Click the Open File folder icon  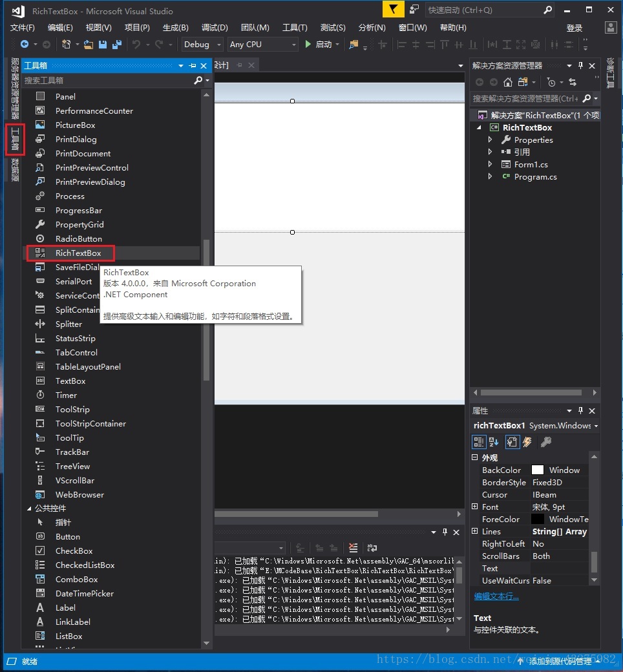[89, 44]
